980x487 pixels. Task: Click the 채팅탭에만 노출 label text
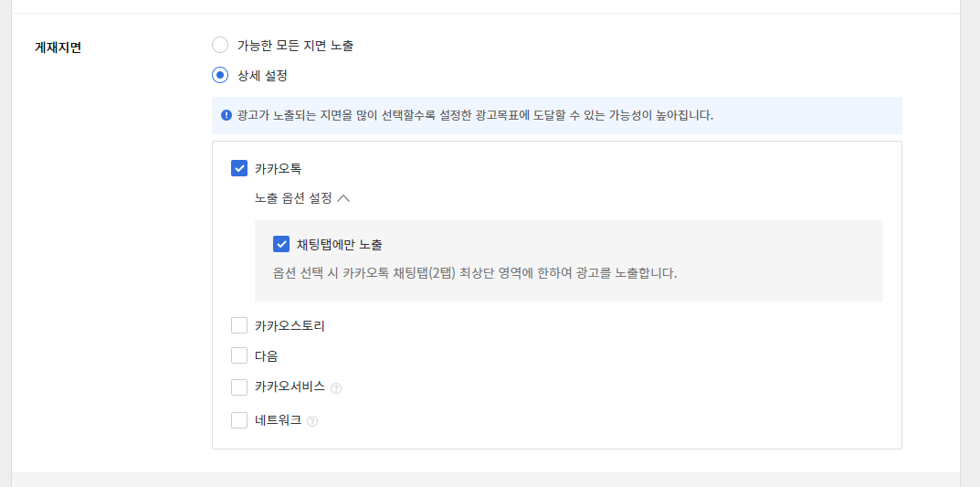340,245
